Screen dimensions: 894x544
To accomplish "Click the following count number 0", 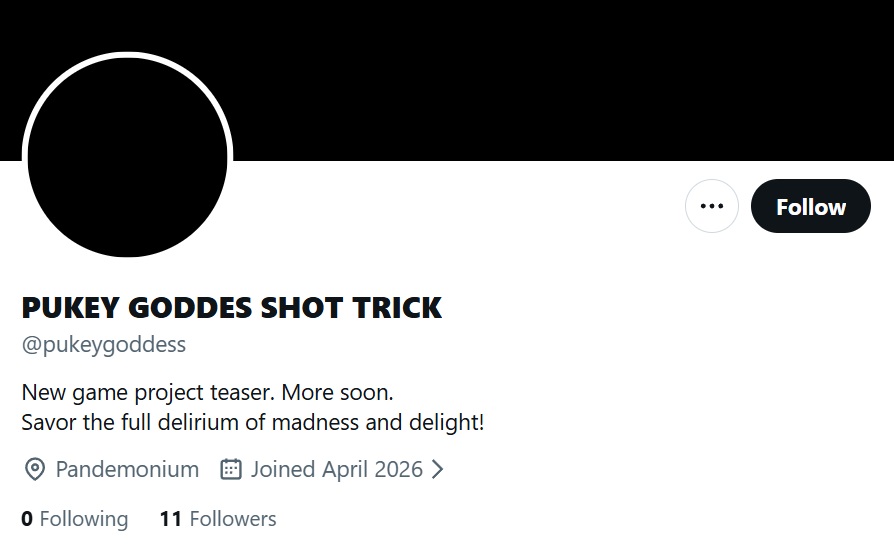I will pos(27,519).
